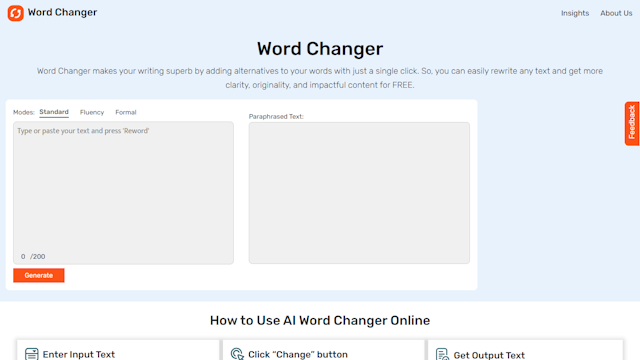Open the About Us page
The height and width of the screenshot is (360, 640).
(616, 13)
